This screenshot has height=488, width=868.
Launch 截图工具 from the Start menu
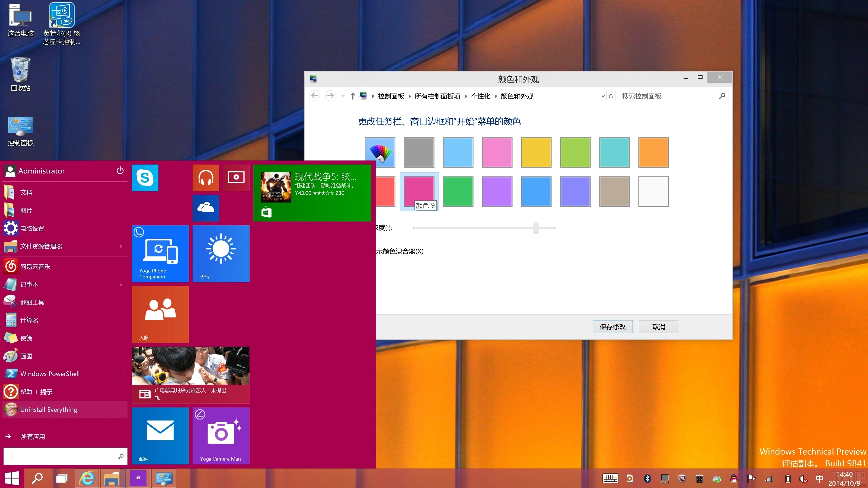[x=65, y=303]
